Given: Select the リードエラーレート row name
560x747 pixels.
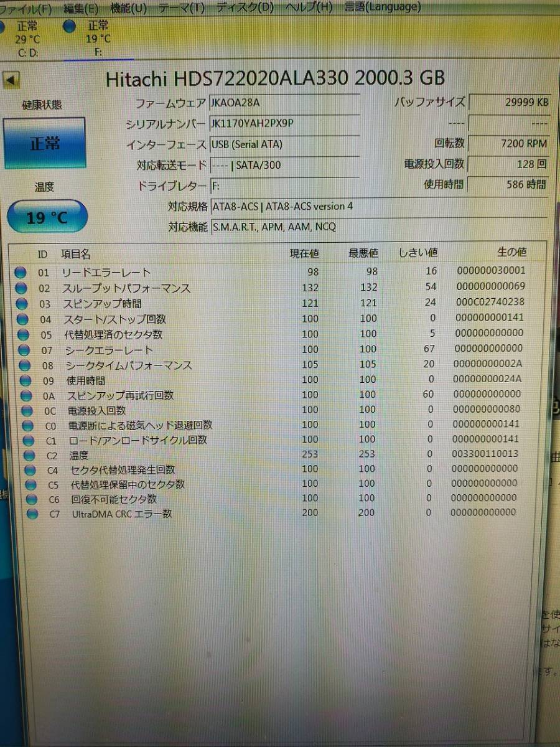Looking at the screenshot, I should pyautogui.click(x=106, y=273).
